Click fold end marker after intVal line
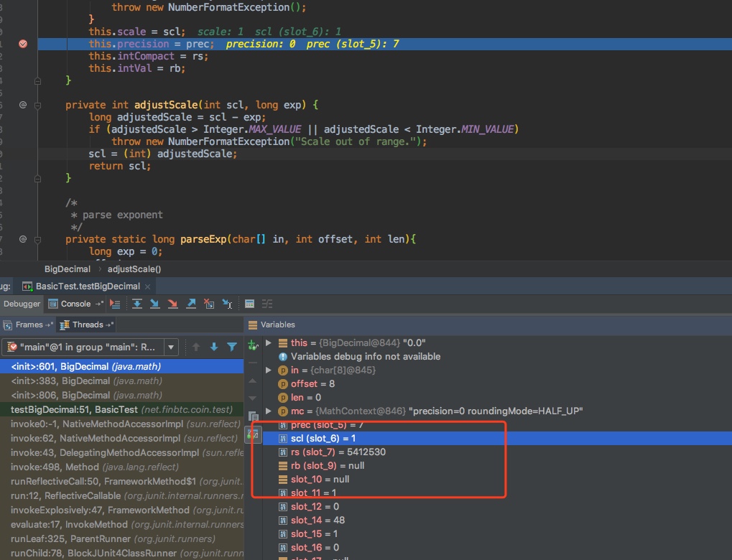This screenshot has width=732, height=560. click(x=38, y=80)
